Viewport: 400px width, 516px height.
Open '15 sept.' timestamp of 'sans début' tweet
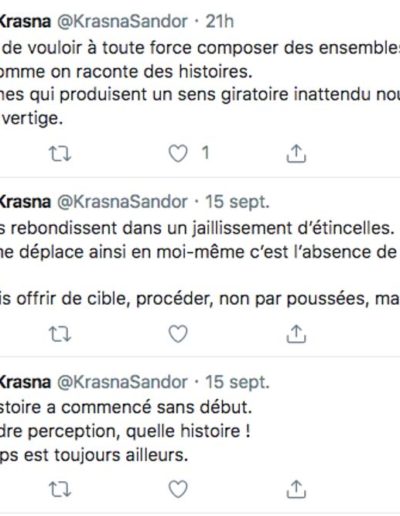point(237,382)
